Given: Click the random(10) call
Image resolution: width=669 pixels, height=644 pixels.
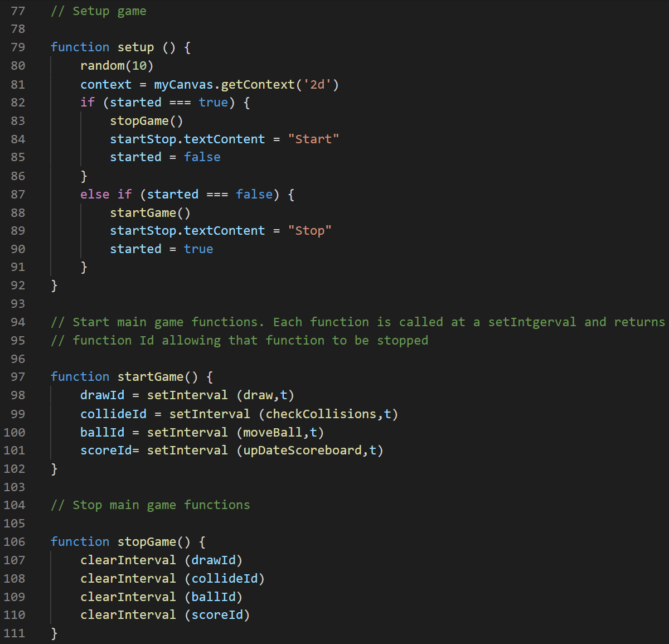Looking at the screenshot, I should [x=117, y=66].
